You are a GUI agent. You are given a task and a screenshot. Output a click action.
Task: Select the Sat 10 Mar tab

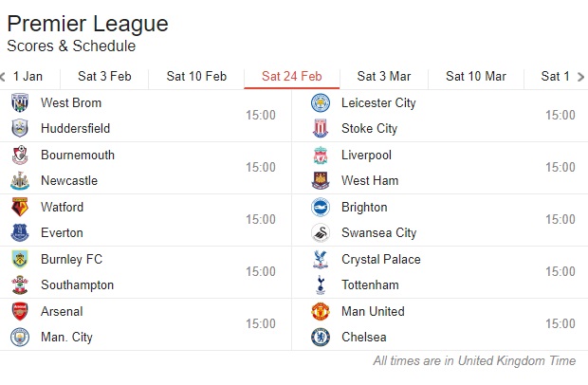coord(476,77)
